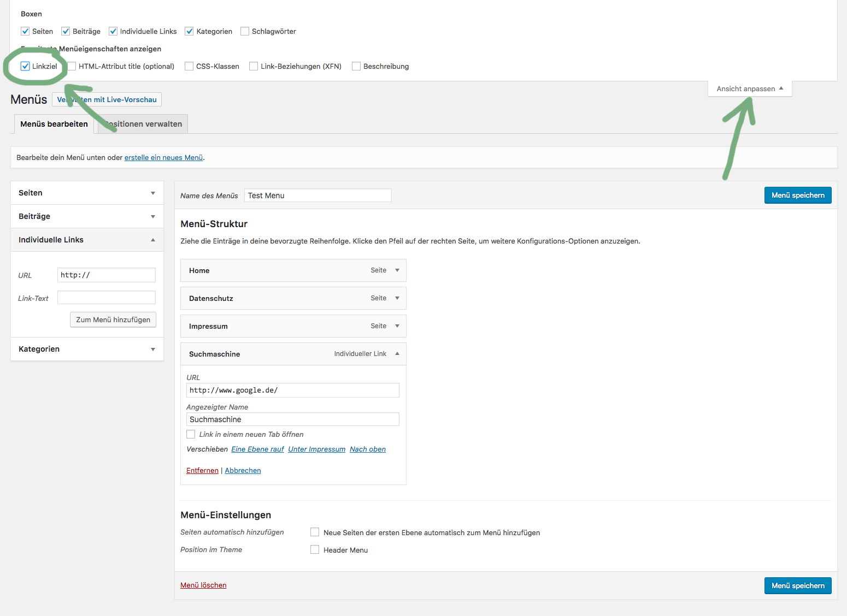Check Link in einem neuen Tab öffnen
The width and height of the screenshot is (847, 616).
pos(191,434)
